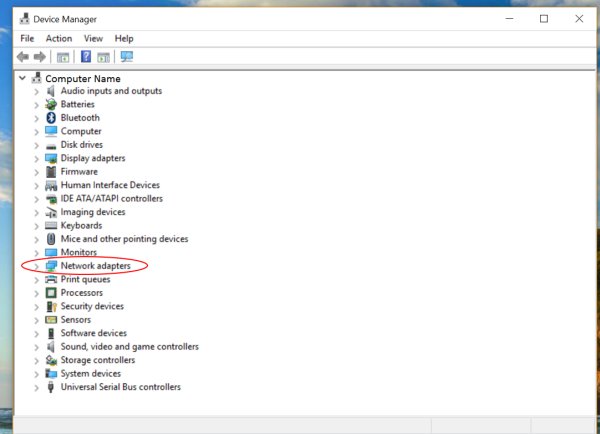This screenshot has width=600, height=434.
Task: Select the Software devices label
Action: 94,333
